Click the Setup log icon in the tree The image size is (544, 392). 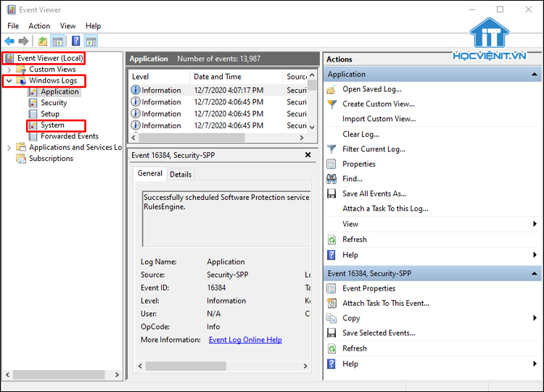coord(33,114)
